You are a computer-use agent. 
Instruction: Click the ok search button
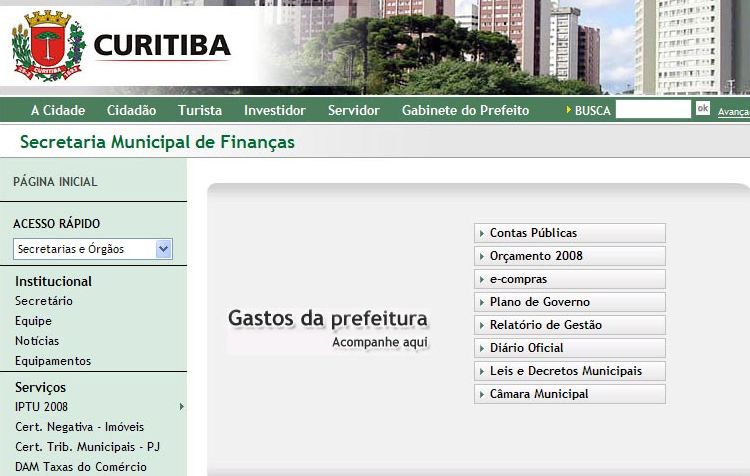(703, 108)
